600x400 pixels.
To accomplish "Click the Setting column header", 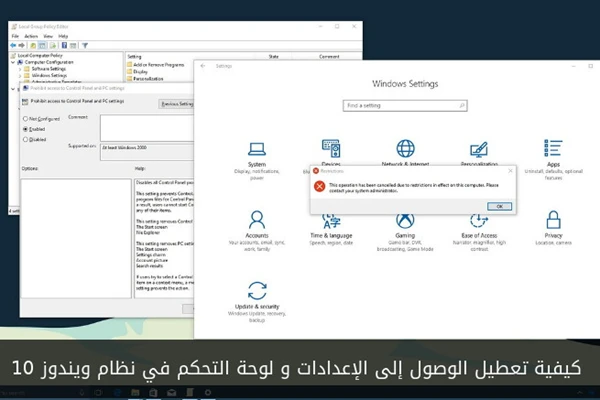I will click(134, 57).
